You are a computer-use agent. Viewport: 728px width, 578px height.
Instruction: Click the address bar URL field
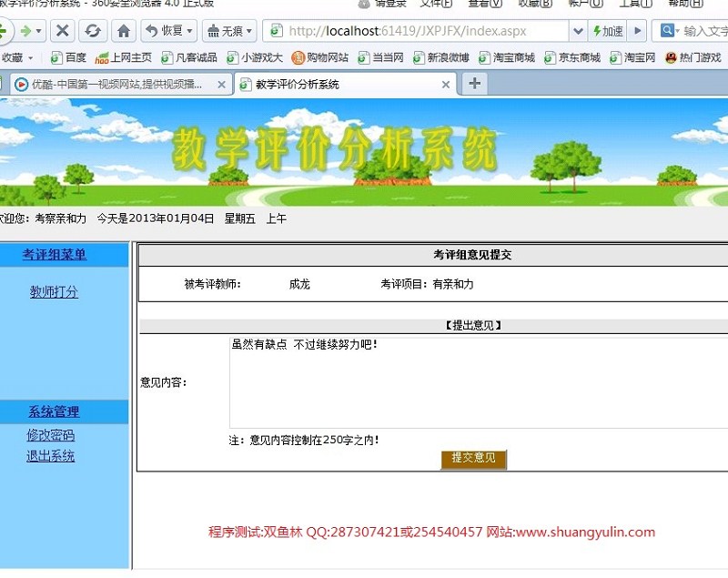click(x=416, y=31)
